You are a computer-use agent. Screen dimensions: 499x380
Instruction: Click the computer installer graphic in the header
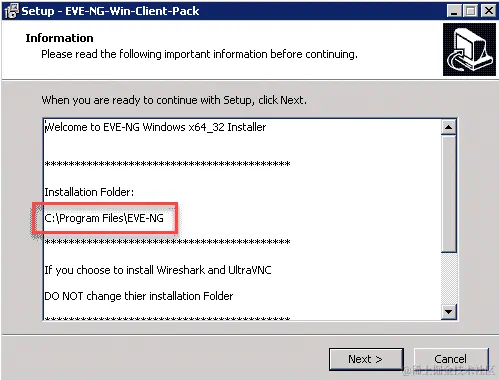[469, 49]
